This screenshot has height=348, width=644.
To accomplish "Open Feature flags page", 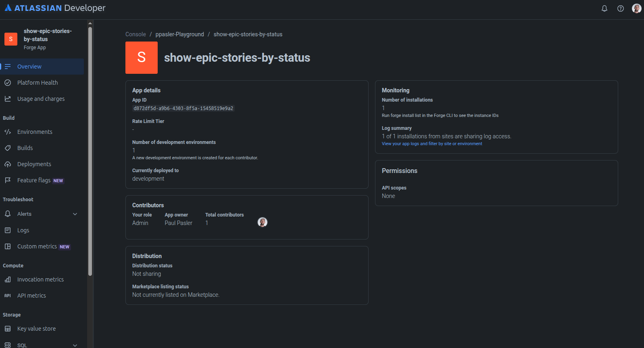I will click(42, 180).
